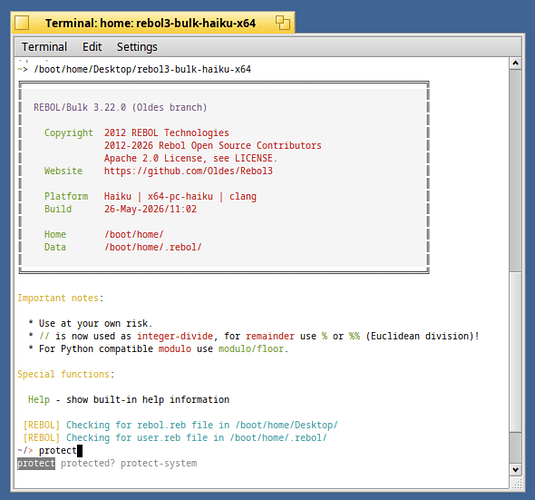
Task: Click the 'modulo/floor' text in notes
Action: (251, 349)
